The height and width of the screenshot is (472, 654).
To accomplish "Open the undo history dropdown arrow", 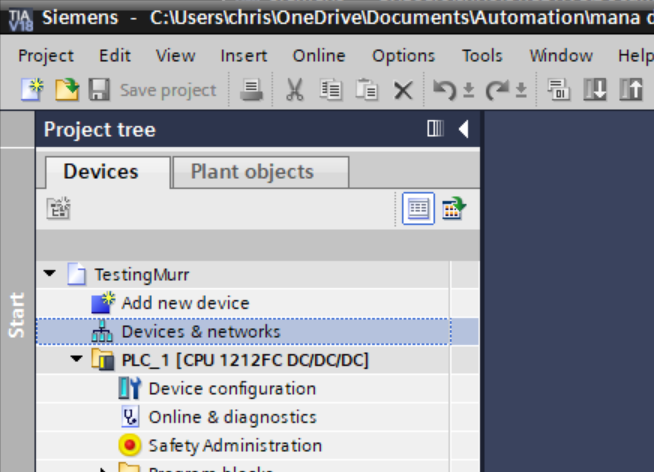I will (x=469, y=90).
